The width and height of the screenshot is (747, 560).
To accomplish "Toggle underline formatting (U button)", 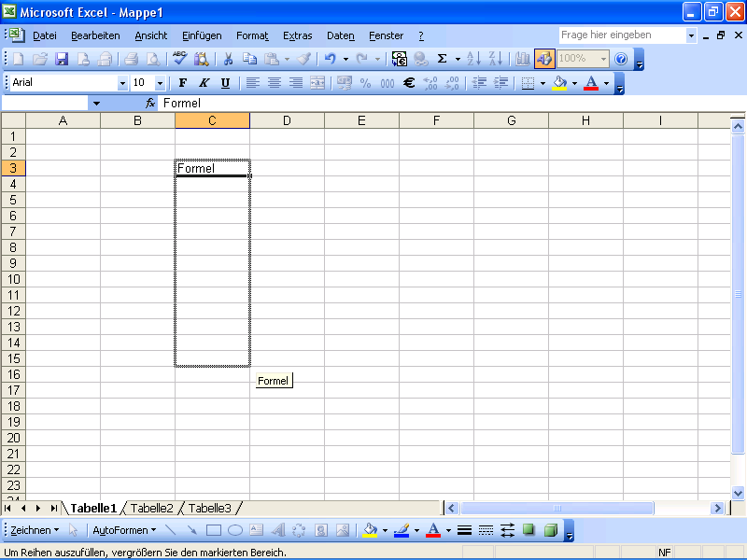I will pyautogui.click(x=225, y=83).
